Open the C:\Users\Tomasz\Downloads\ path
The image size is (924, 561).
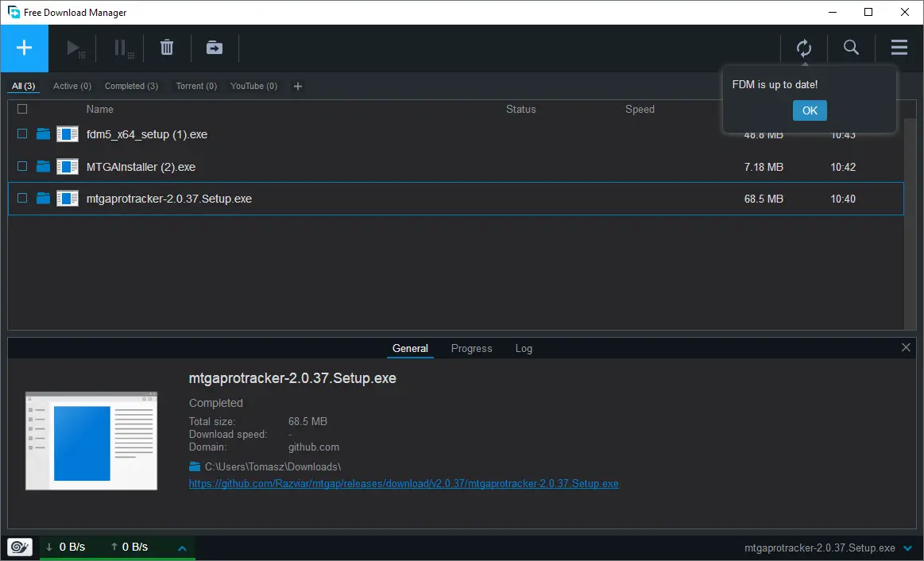pyautogui.click(x=273, y=466)
